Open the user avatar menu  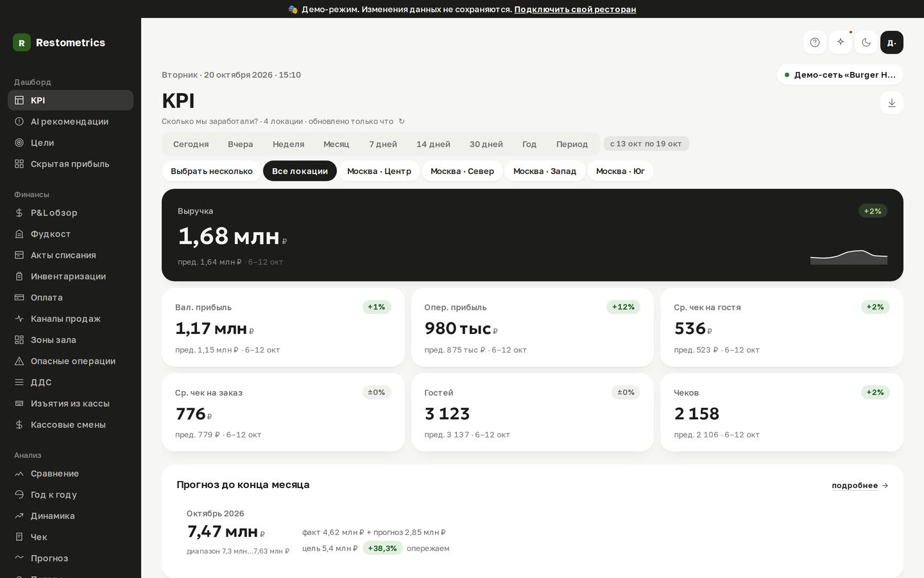[892, 42]
